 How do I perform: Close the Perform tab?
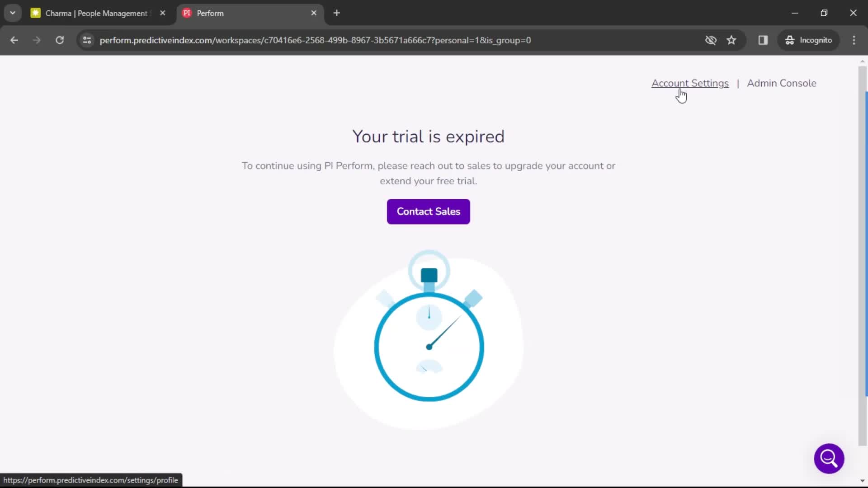[x=314, y=13]
